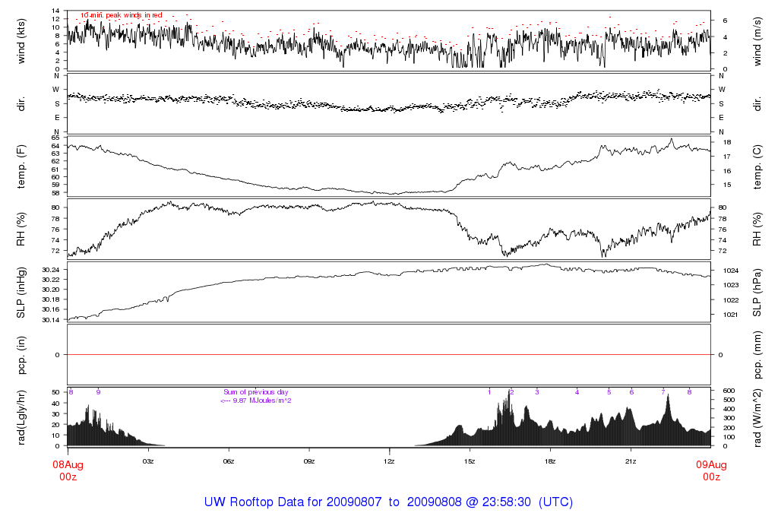
Task: Click the 18z time axis tick label
Action: pos(549,461)
